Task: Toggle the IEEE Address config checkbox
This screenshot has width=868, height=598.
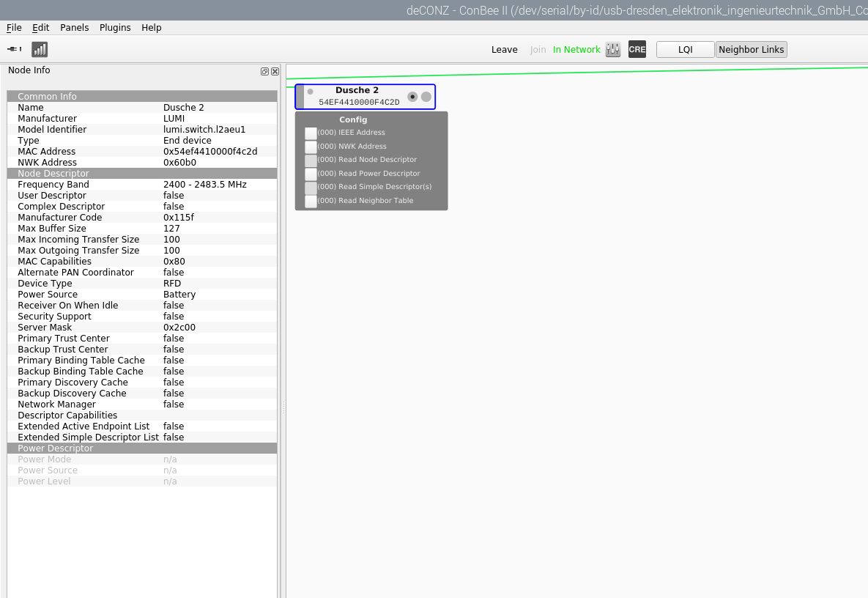Action: pos(311,133)
